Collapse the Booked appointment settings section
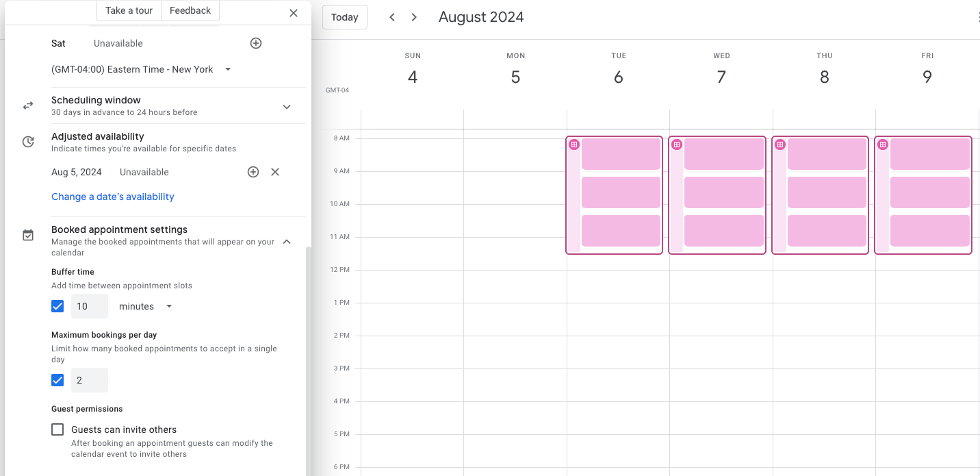Screen dimensions: 980x476 [x=287, y=241]
